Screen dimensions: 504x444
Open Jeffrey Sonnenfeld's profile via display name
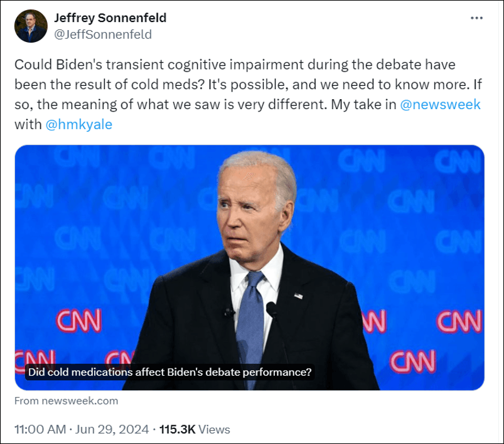point(110,18)
